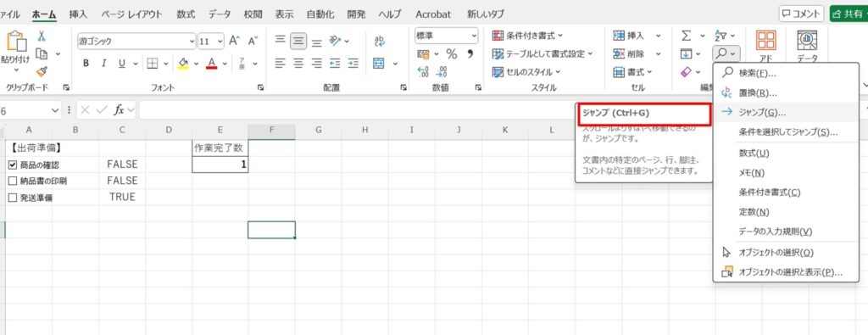868x335 pixels.
Task: Align text left
Action: pyautogui.click(x=280, y=63)
